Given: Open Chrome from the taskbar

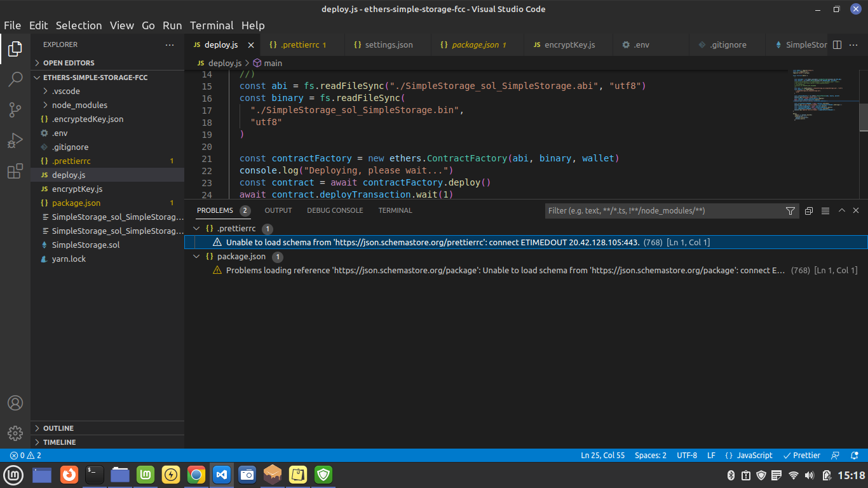Looking at the screenshot, I should click(196, 475).
